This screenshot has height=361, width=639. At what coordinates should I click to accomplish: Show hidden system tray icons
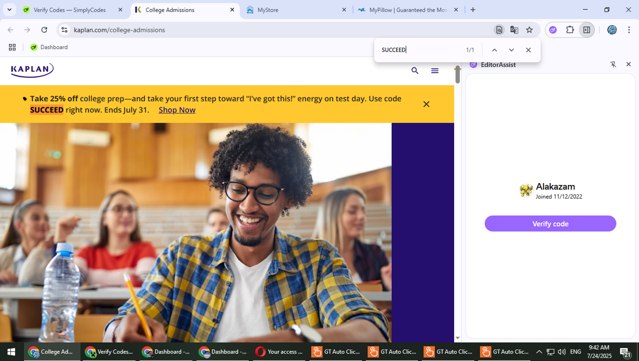pyautogui.click(x=539, y=352)
